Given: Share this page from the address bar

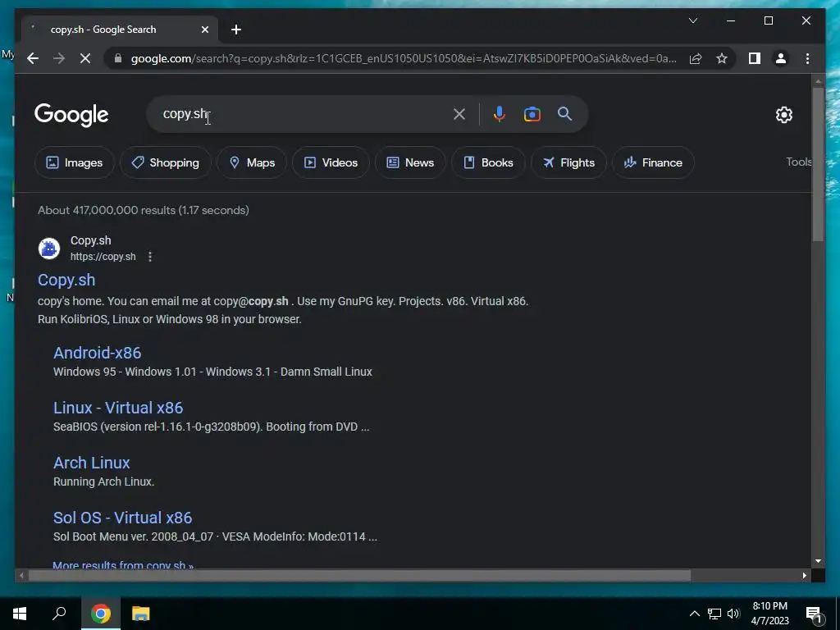Looking at the screenshot, I should click(x=696, y=58).
